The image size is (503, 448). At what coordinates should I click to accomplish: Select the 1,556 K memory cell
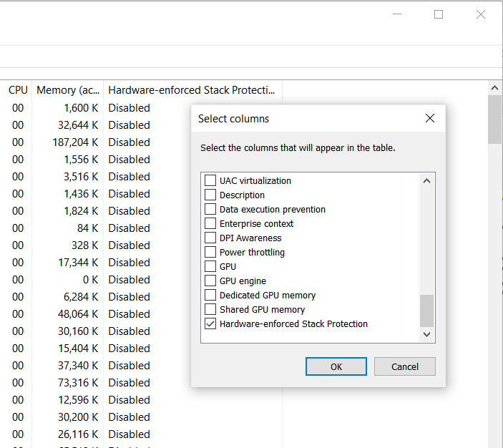click(x=81, y=160)
